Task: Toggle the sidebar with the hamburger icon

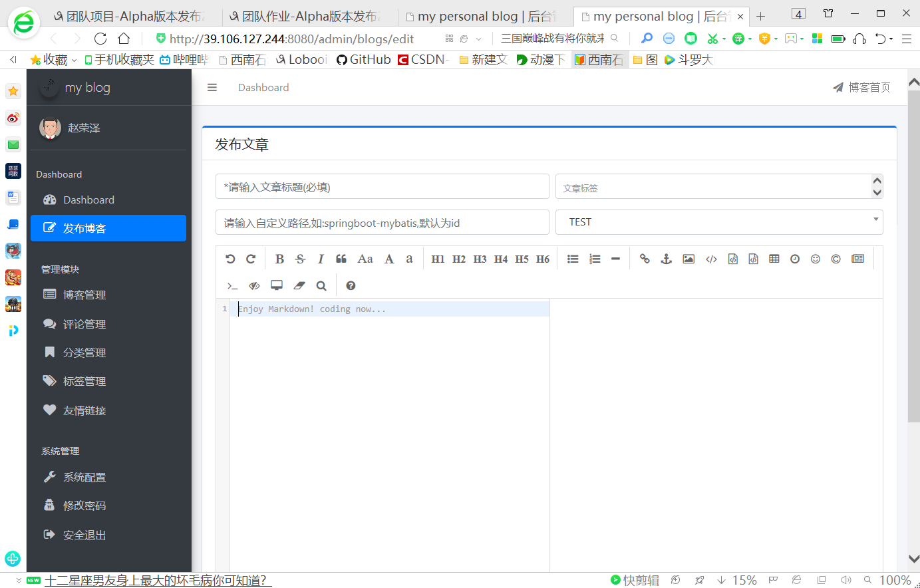Action: [212, 87]
